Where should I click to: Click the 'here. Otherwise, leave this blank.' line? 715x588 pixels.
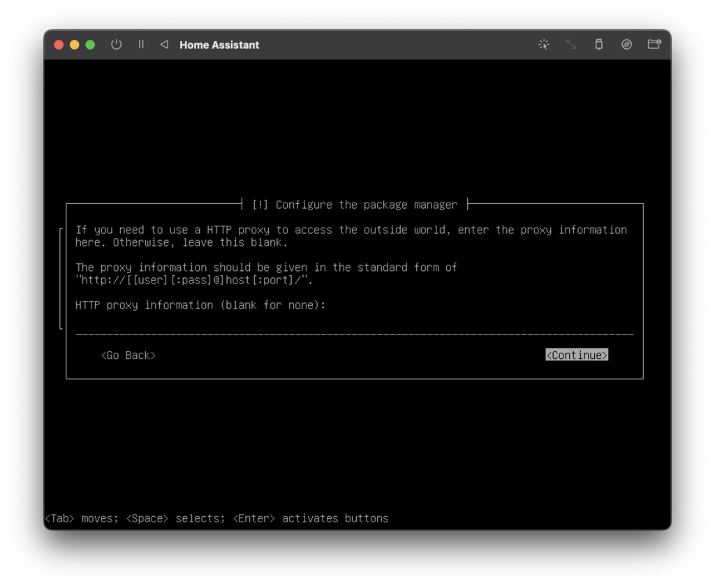pyautogui.click(x=182, y=242)
